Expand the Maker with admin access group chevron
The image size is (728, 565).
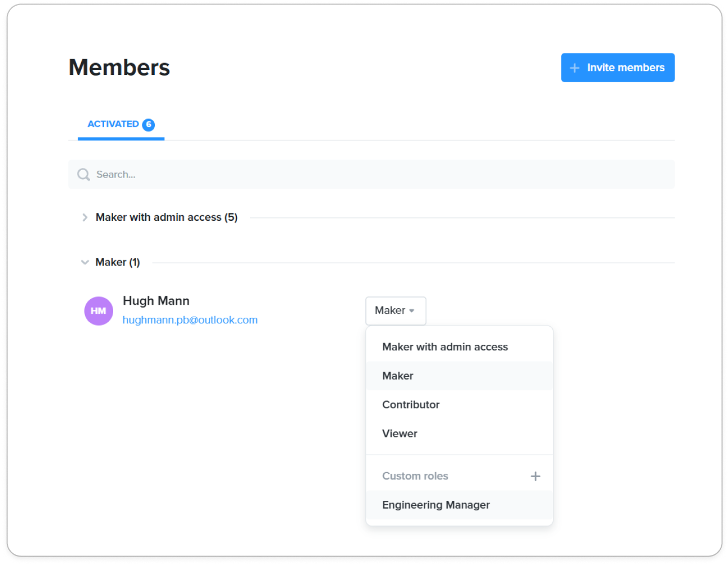[x=84, y=217]
